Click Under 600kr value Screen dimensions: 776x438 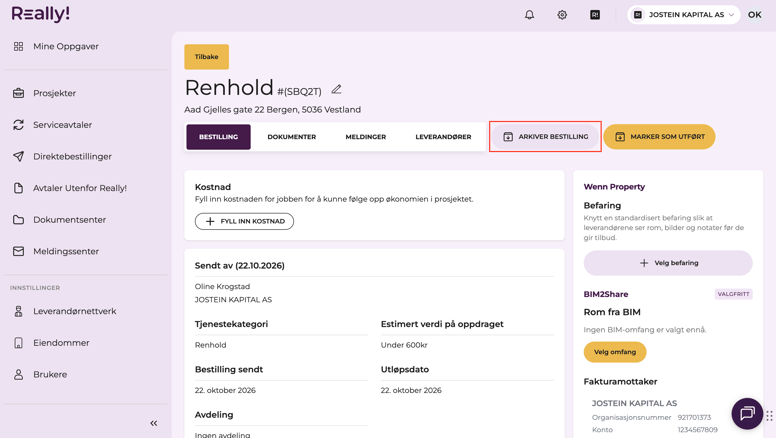point(404,345)
